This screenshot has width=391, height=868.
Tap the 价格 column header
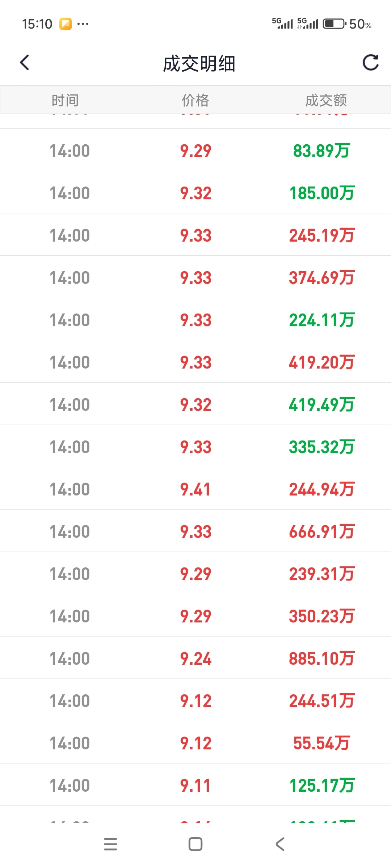[x=195, y=100]
